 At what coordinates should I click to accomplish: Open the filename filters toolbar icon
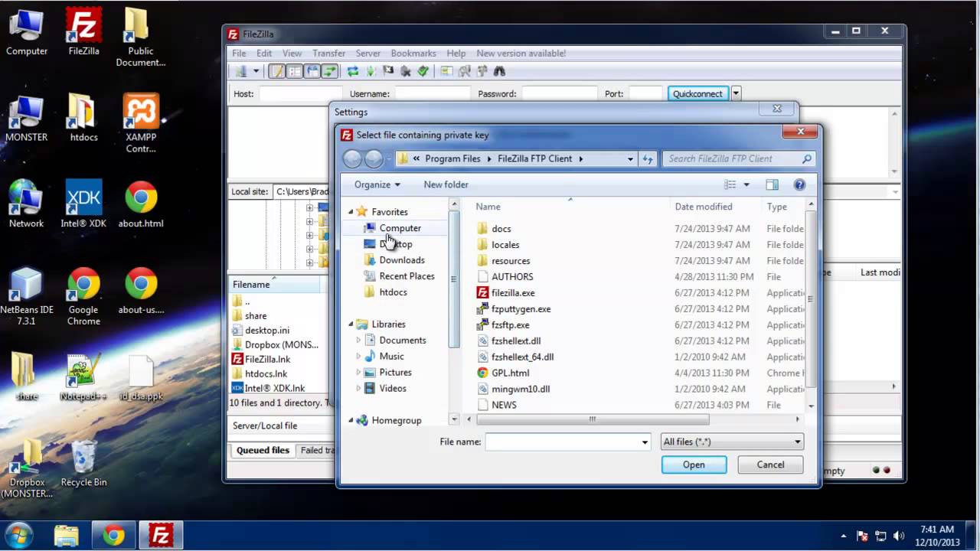(446, 71)
